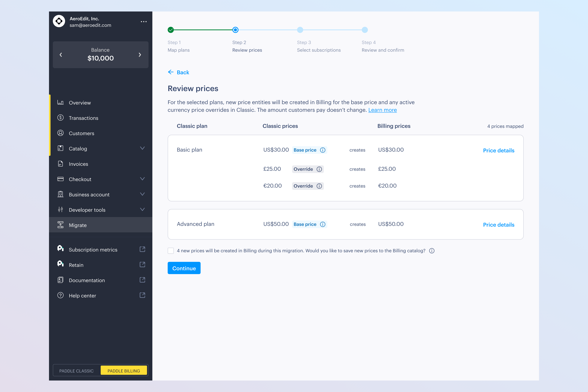Screen dimensions: 588x392
Task: Click the info icon after the save-to-catalog question
Action: point(432,251)
